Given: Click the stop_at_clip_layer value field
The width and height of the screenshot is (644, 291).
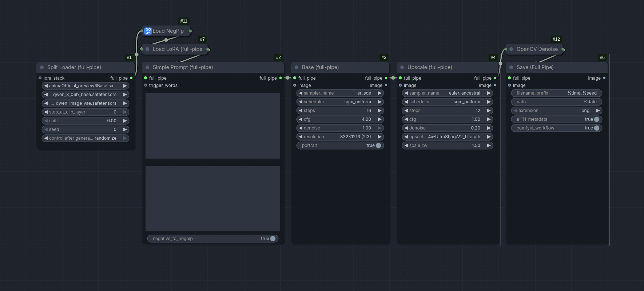Looking at the screenshot, I should 86,112.
